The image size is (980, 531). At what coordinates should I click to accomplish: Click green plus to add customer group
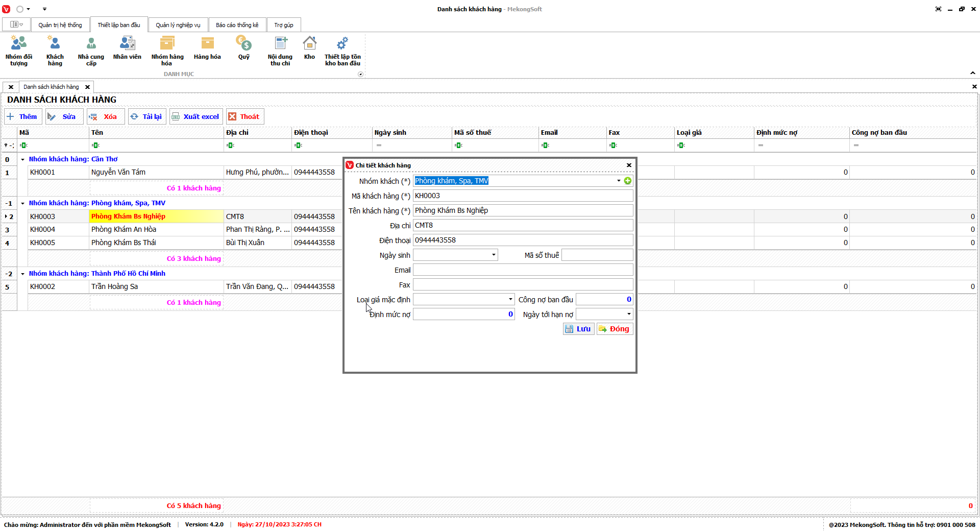point(628,181)
